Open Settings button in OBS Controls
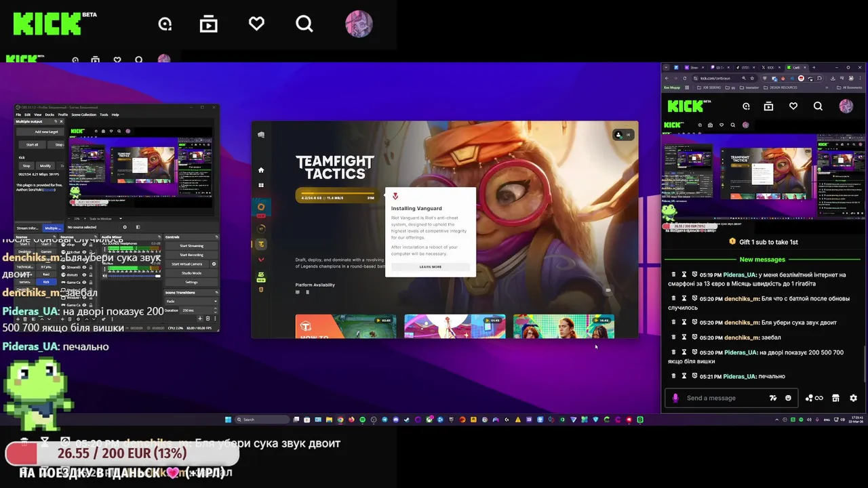The image size is (868, 488). coord(191,282)
